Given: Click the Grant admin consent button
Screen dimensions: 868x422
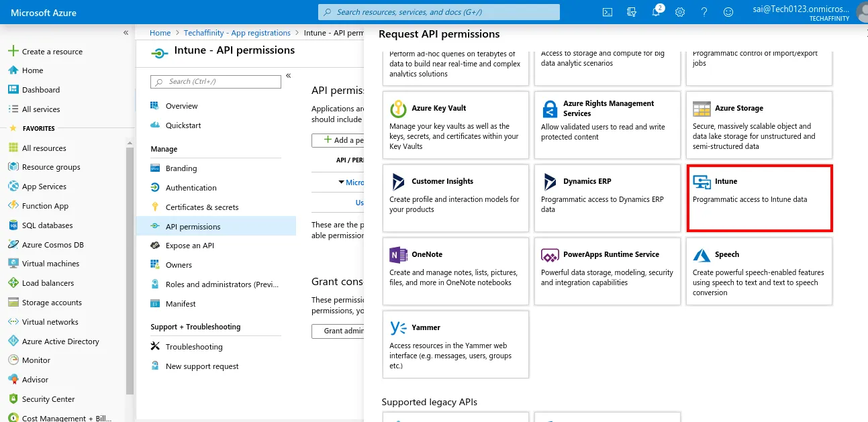Looking at the screenshot, I should click(338, 331).
